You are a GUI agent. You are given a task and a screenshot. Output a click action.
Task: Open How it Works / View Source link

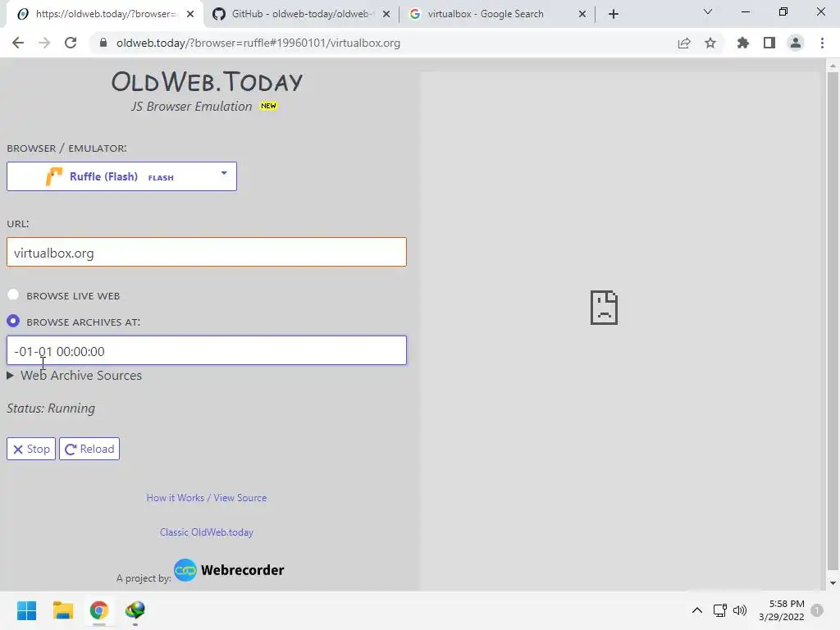click(207, 498)
